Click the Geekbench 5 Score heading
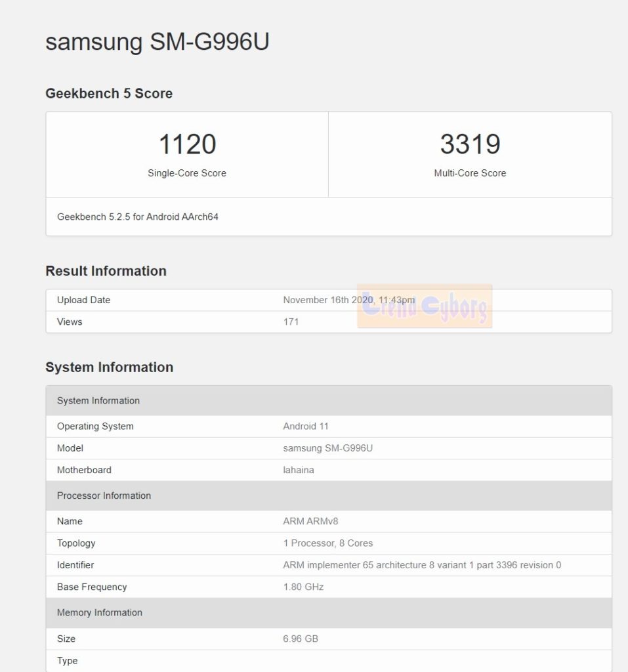 [x=108, y=93]
